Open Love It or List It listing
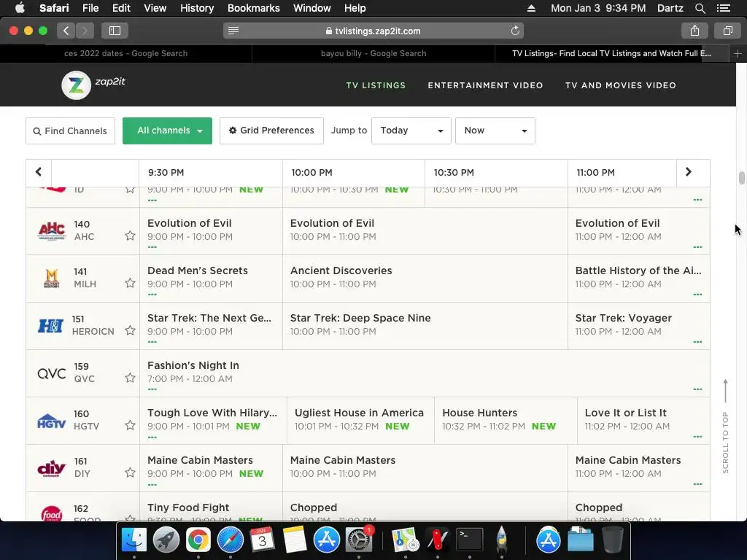 (643, 421)
